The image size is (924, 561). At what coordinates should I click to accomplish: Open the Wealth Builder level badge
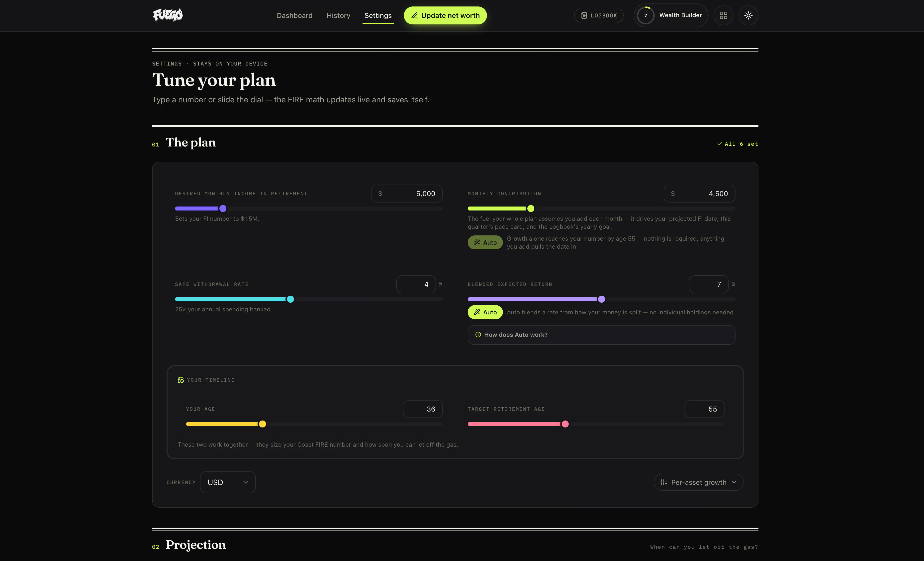(x=671, y=15)
